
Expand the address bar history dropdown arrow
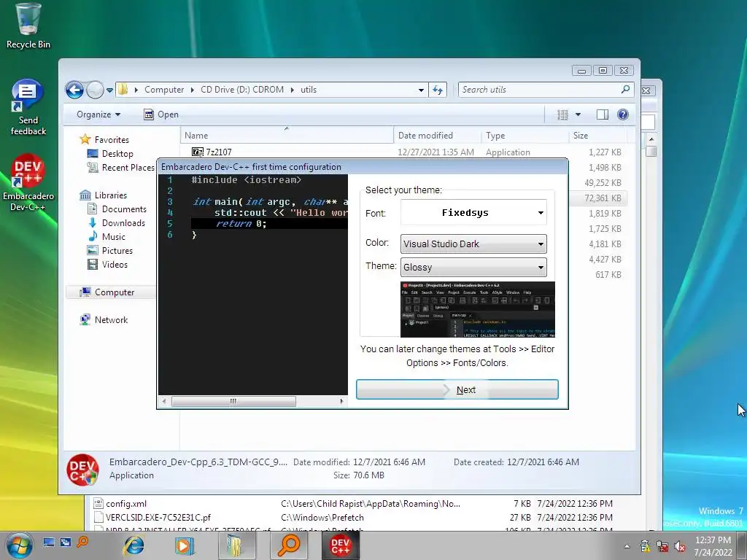coord(421,90)
